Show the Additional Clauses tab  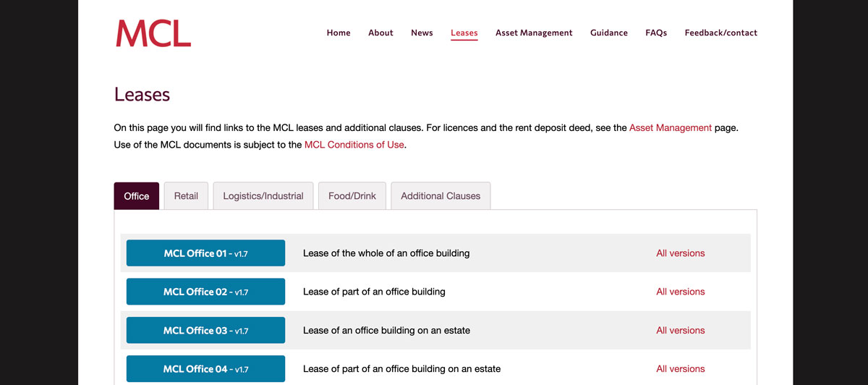tap(441, 196)
